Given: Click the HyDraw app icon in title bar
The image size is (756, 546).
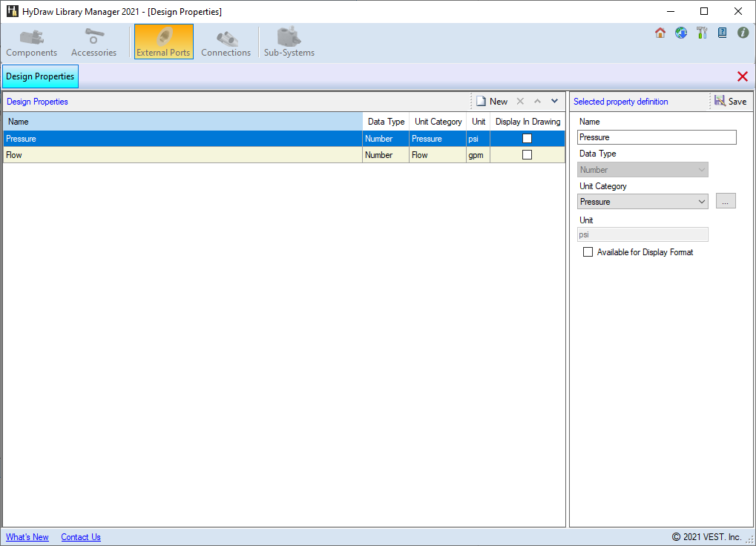Looking at the screenshot, I should (12, 11).
